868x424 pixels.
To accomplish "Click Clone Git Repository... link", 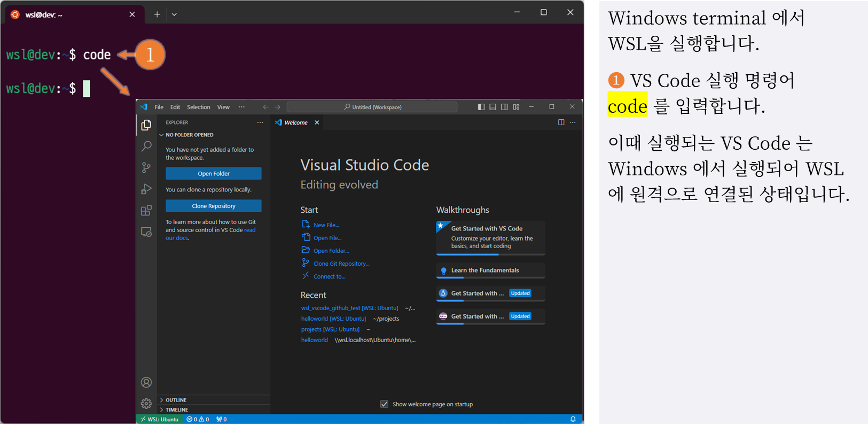I will [335, 264].
